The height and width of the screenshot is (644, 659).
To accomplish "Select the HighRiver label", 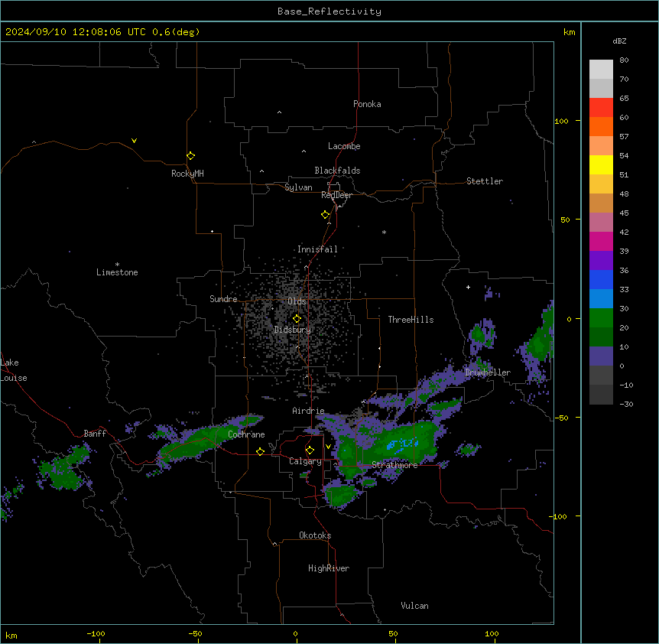I will 329,568.
